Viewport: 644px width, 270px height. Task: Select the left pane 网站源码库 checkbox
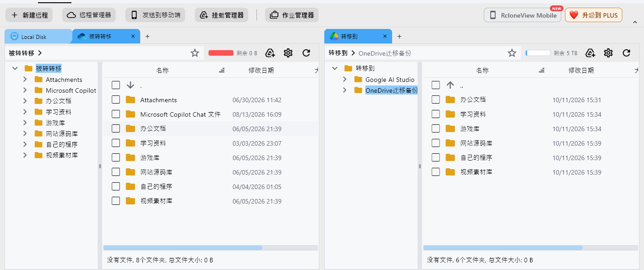point(116,172)
